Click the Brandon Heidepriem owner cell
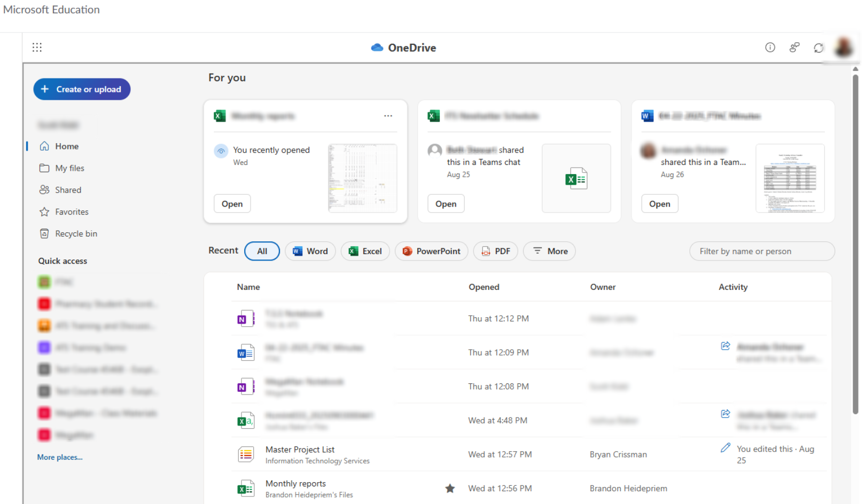 pos(628,489)
